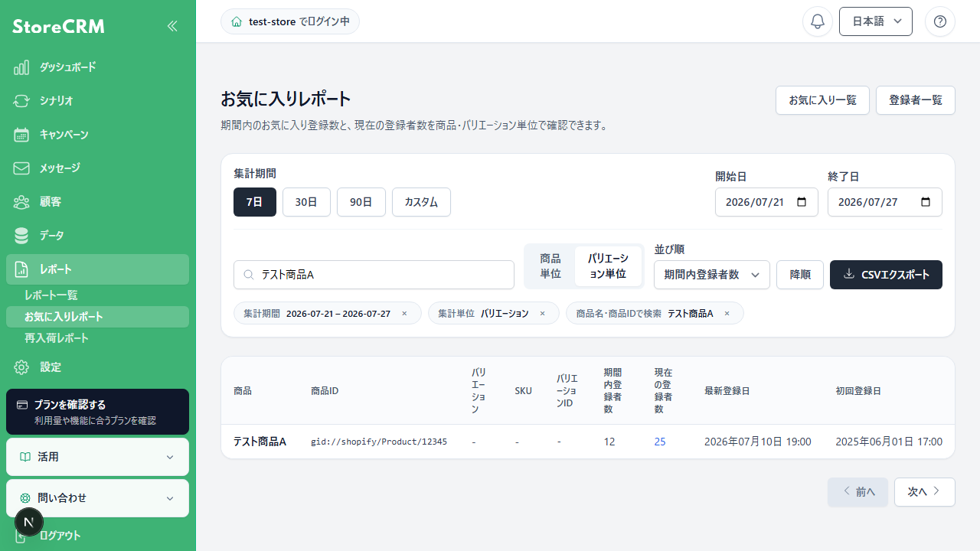980x551 pixels.
Task: Click 初回登録日 column header
Action: pos(858,390)
